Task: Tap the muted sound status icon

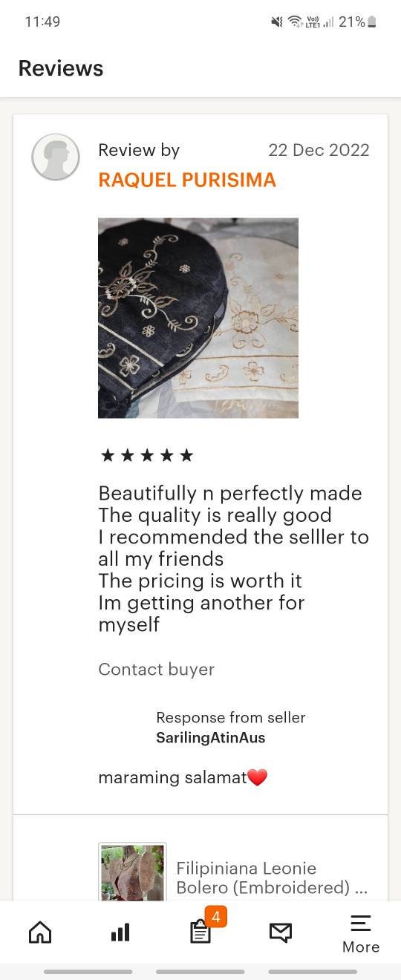Action: 277,22
